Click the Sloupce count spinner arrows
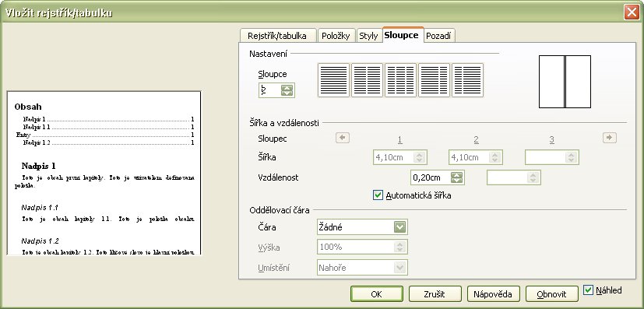The image size is (644, 309). (287, 90)
